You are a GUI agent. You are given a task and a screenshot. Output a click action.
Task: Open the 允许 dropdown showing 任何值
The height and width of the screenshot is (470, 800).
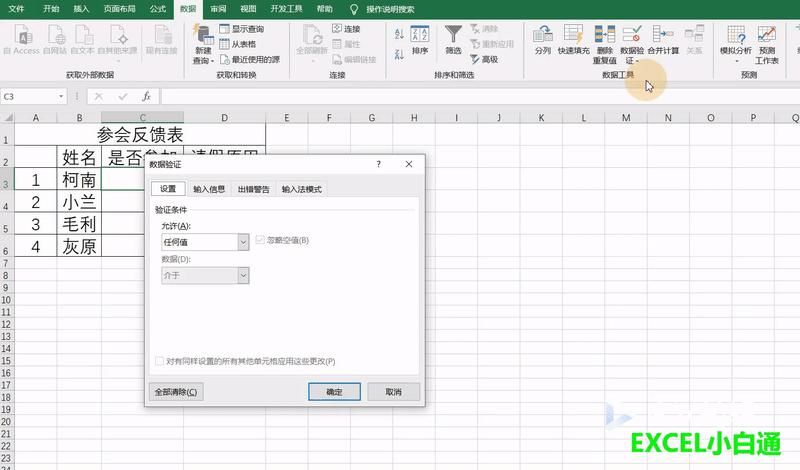pos(243,241)
